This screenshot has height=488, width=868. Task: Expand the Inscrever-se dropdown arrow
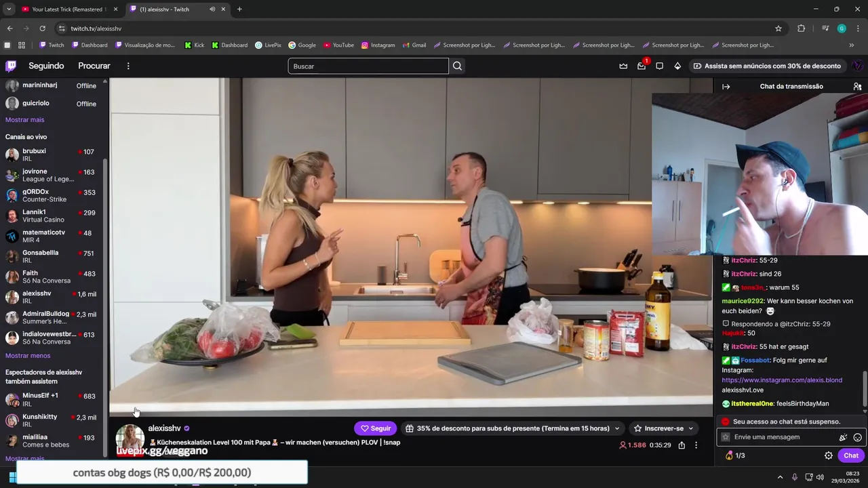pyautogui.click(x=690, y=428)
